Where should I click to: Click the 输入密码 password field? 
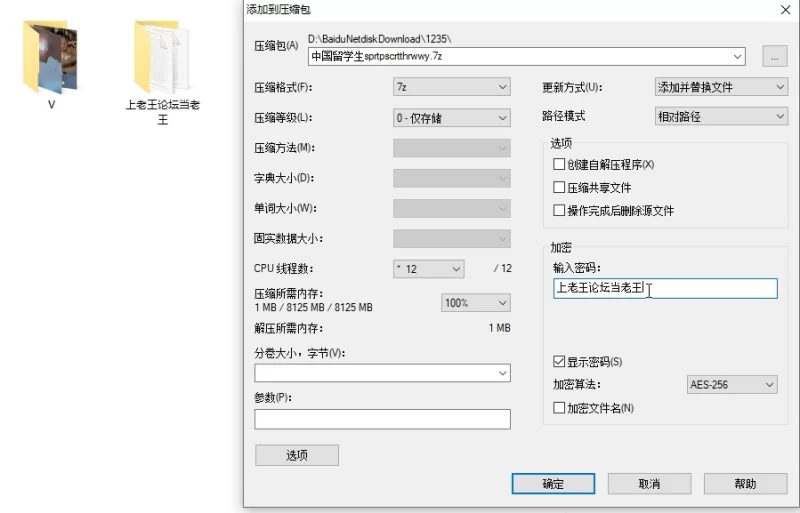coord(665,288)
